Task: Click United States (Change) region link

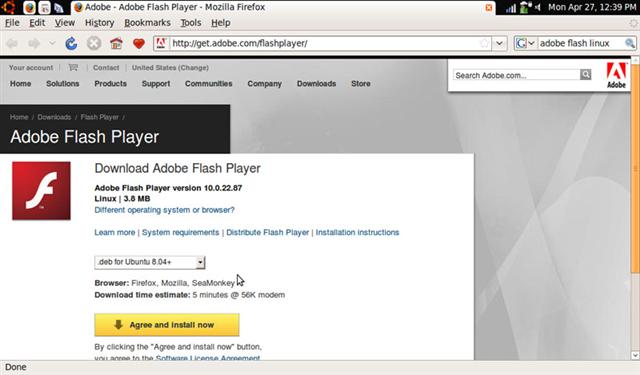Action: pos(170,68)
